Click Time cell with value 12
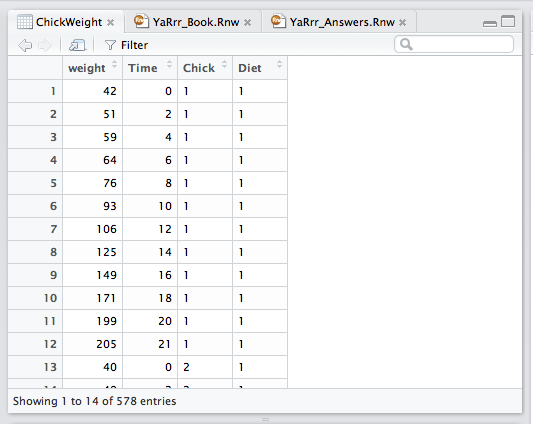This screenshot has height=424, width=533. pyautogui.click(x=150, y=229)
